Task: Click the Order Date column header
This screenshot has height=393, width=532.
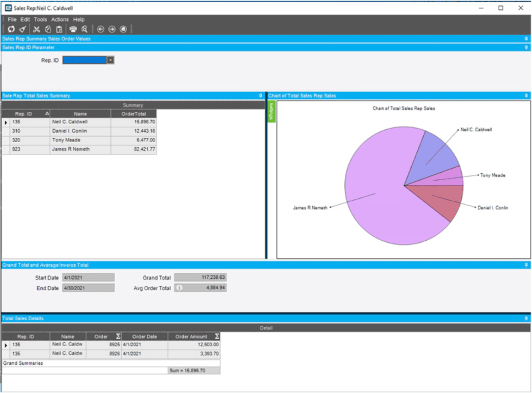Action: pos(145,336)
